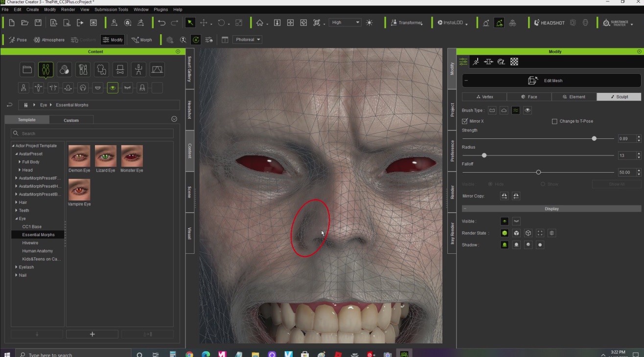Open the Cloth category in Content
Viewport: 644px width, 357px height.
pos(101,70)
